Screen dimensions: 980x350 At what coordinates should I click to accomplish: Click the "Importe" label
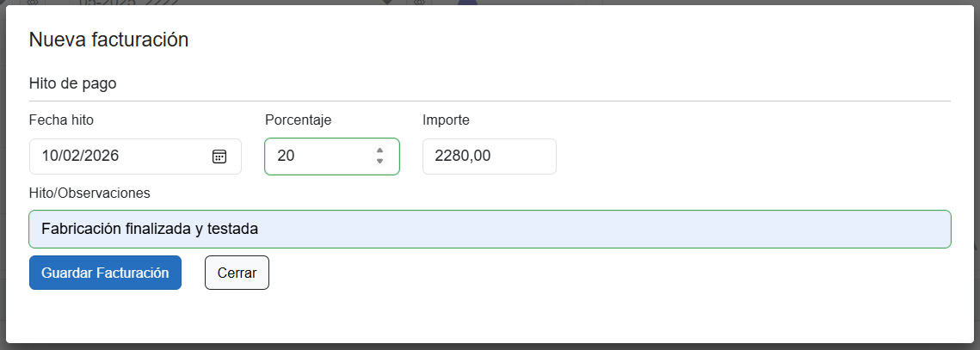[446, 120]
